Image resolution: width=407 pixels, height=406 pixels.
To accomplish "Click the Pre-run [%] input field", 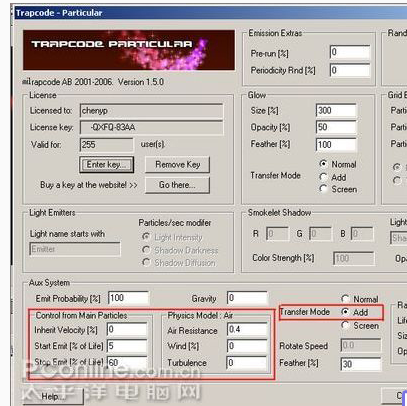I will [350, 52].
